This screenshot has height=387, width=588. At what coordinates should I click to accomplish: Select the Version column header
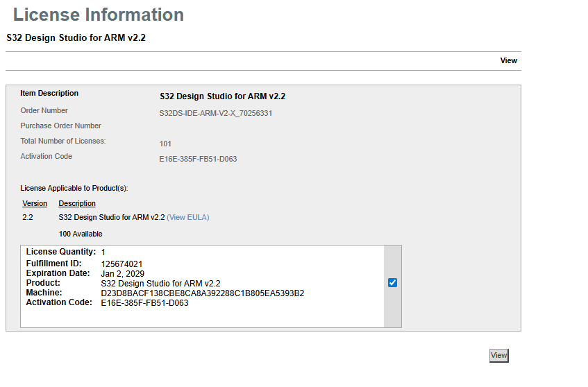[35, 203]
